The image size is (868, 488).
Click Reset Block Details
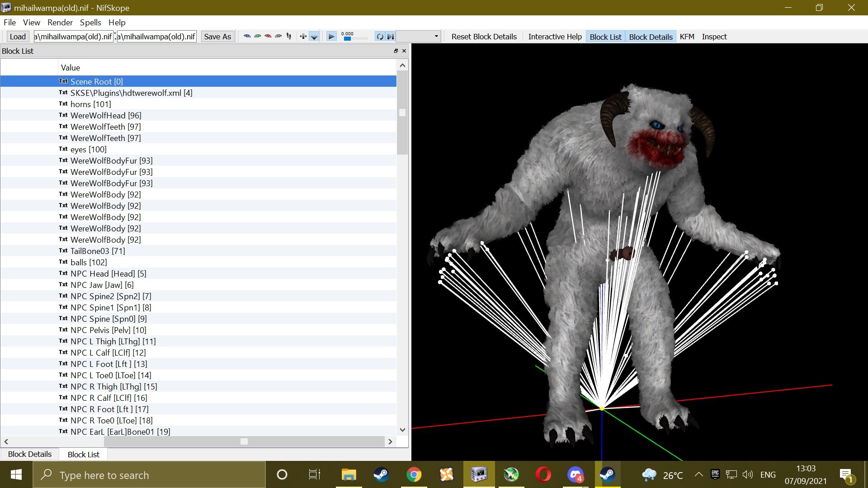click(484, 37)
